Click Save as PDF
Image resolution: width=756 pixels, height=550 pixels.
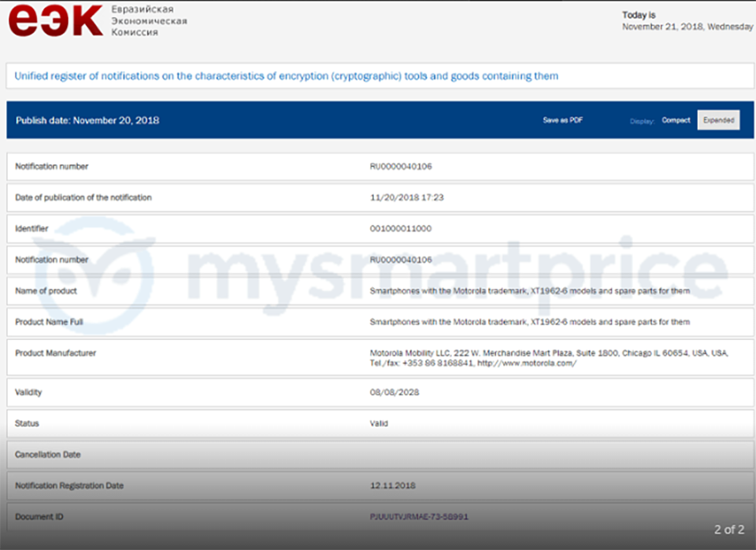click(562, 120)
